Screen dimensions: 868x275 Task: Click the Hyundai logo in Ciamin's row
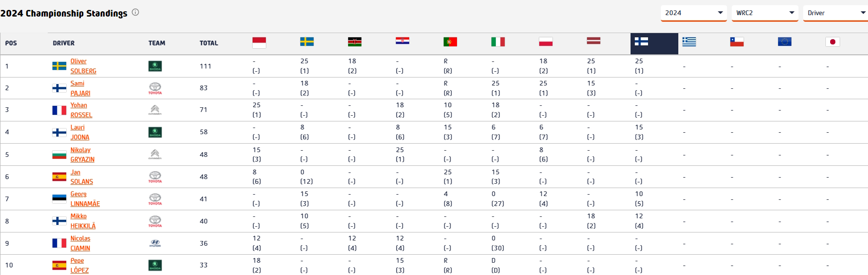coord(155,243)
